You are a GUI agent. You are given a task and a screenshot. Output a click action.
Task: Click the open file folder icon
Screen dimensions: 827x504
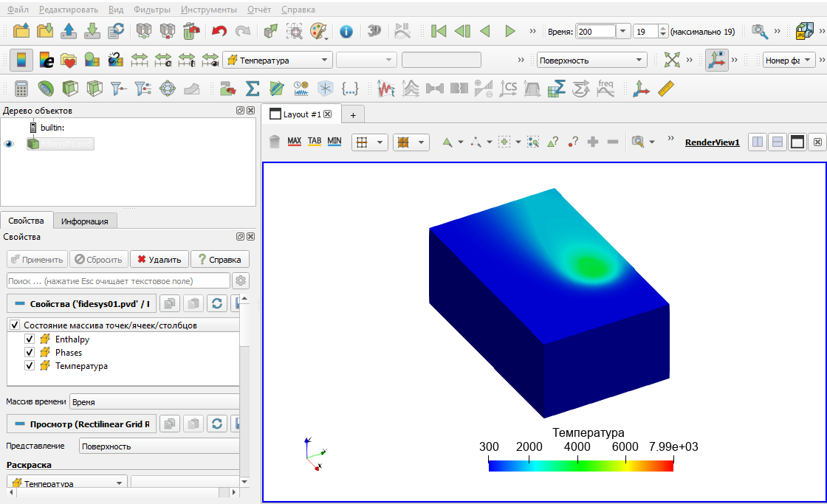click(21, 31)
